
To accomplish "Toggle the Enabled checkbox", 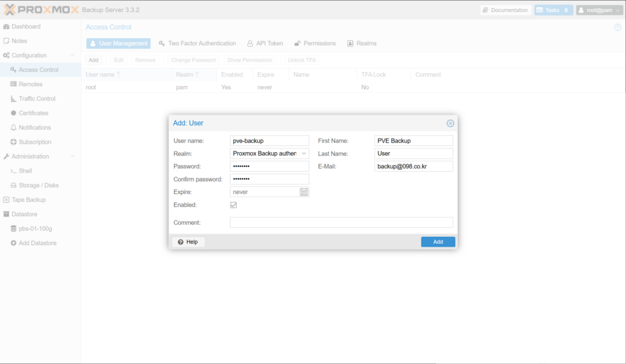I will pyautogui.click(x=234, y=205).
